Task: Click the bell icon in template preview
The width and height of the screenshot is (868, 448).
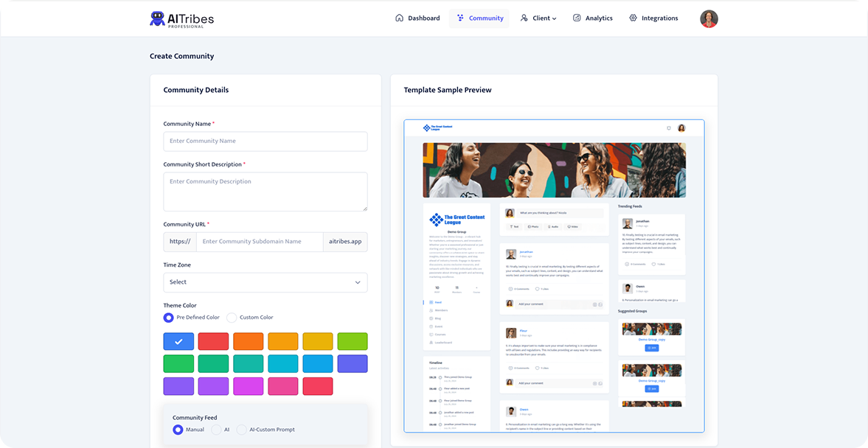Action: point(669,128)
